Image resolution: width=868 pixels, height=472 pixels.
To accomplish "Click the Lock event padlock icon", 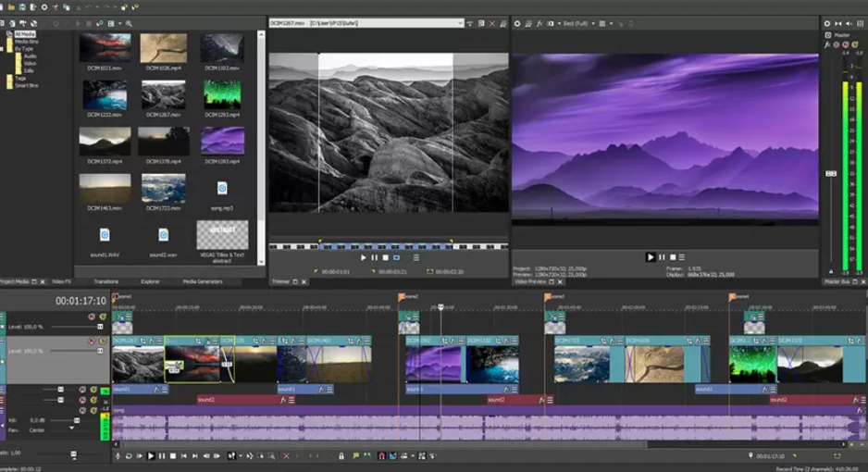I will [341, 456].
